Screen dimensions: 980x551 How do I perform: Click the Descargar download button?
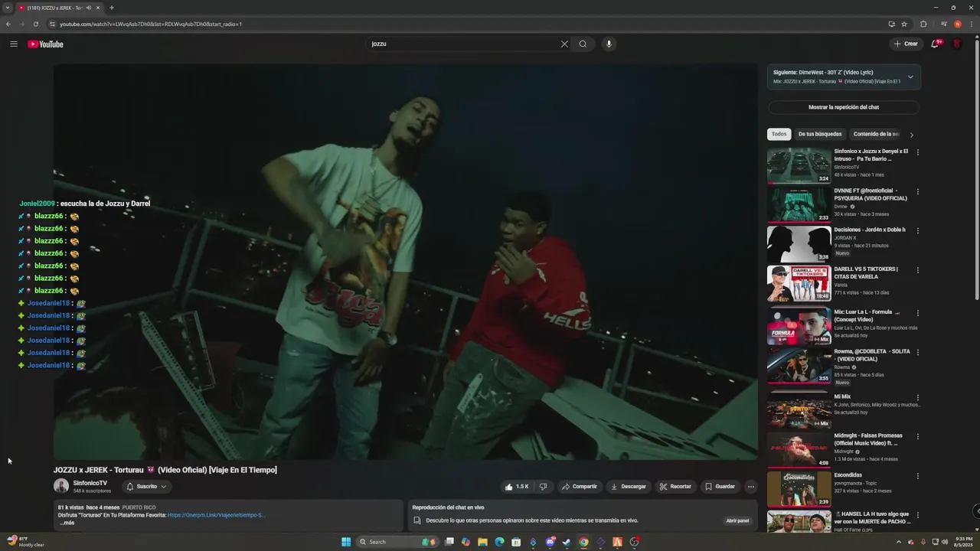[x=628, y=487]
